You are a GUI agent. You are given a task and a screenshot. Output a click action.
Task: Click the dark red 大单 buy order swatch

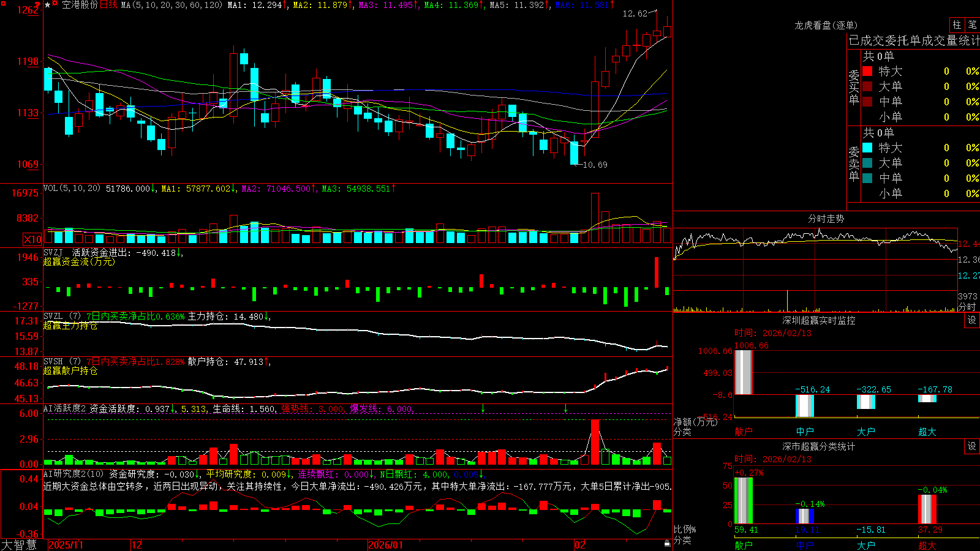(x=867, y=86)
